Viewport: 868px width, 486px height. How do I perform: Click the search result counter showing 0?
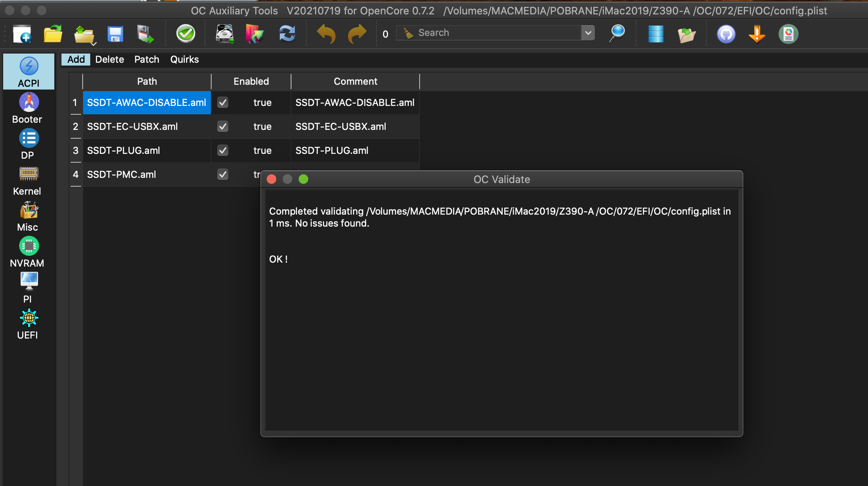tap(385, 34)
